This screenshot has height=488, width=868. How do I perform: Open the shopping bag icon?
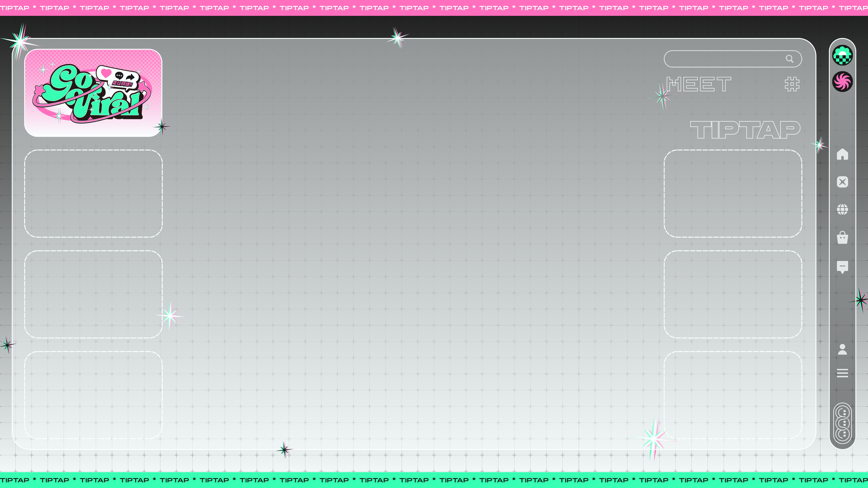[842, 237]
